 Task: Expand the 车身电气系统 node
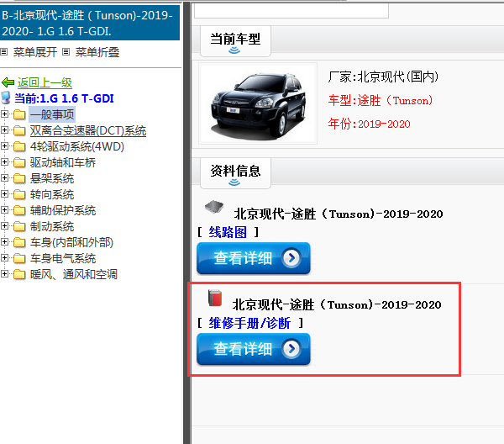[4, 257]
